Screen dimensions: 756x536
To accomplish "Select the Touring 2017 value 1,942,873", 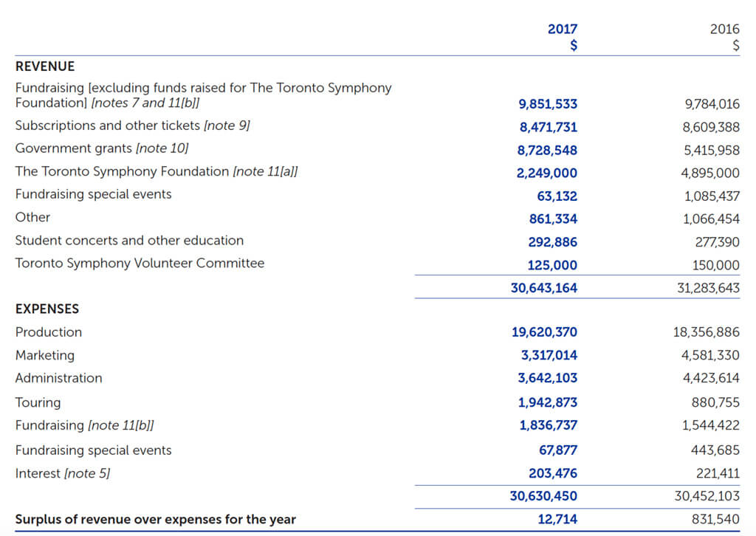I will coord(547,402).
